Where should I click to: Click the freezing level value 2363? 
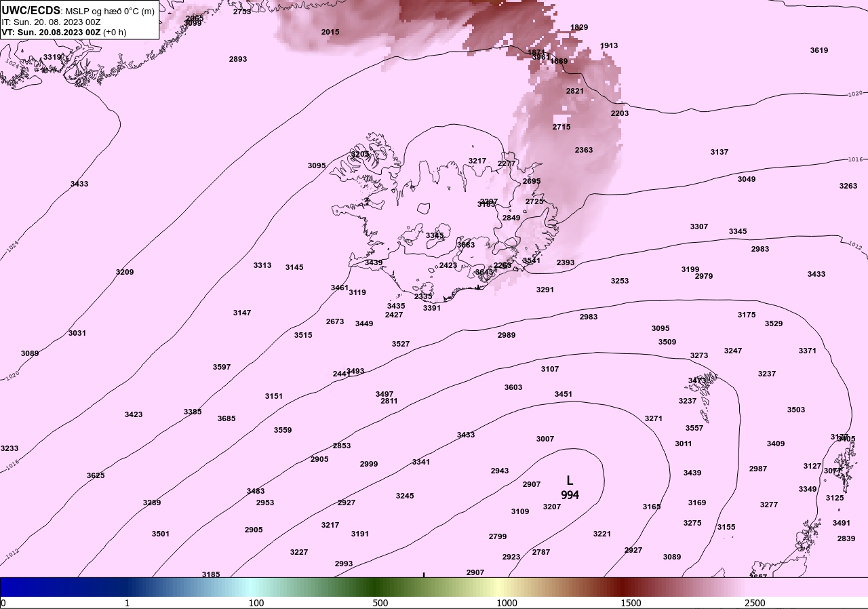pyautogui.click(x=584, y=150)
